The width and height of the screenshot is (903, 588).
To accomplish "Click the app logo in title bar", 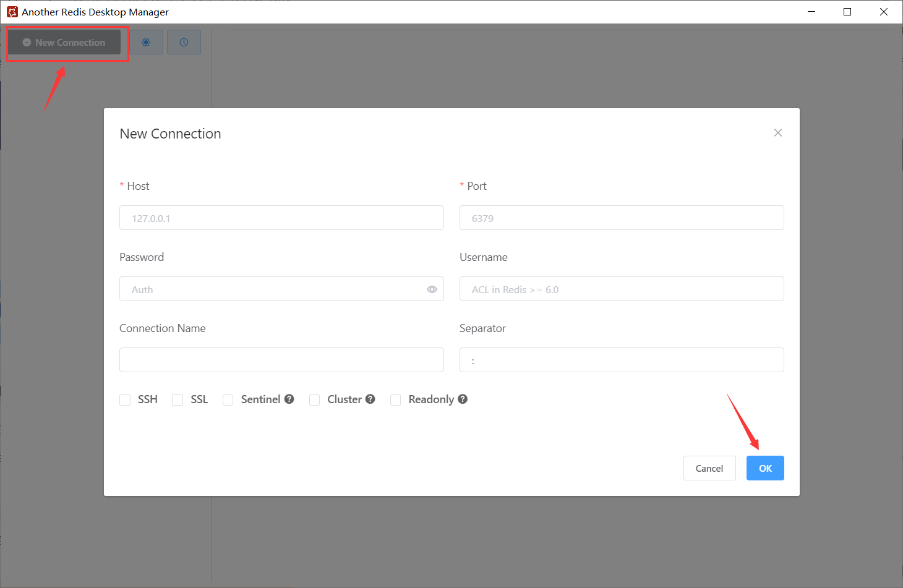I will coord(12,12).
